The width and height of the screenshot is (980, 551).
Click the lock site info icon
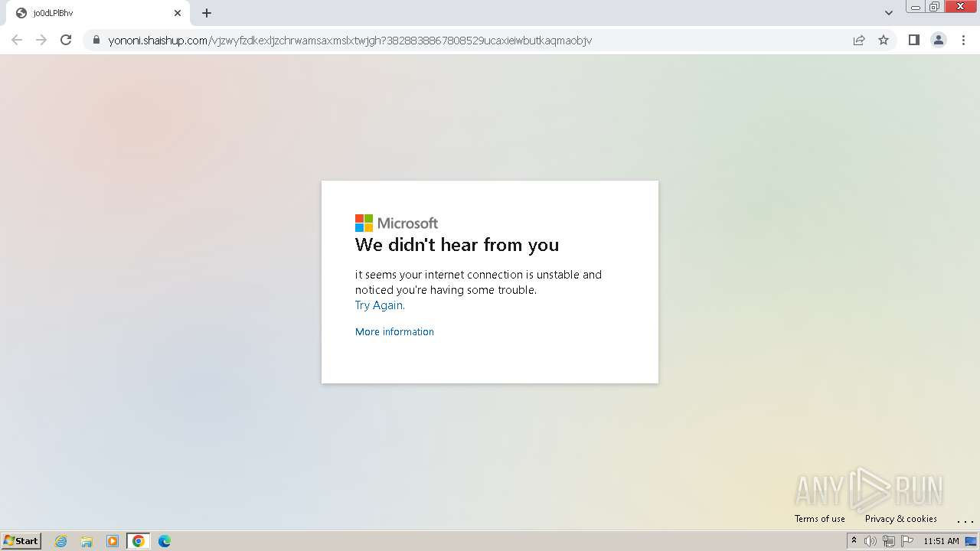point(96,41)
